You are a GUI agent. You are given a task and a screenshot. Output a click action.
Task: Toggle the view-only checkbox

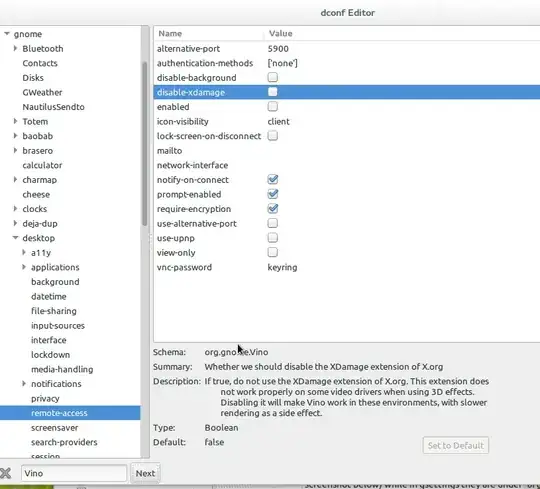272,252
